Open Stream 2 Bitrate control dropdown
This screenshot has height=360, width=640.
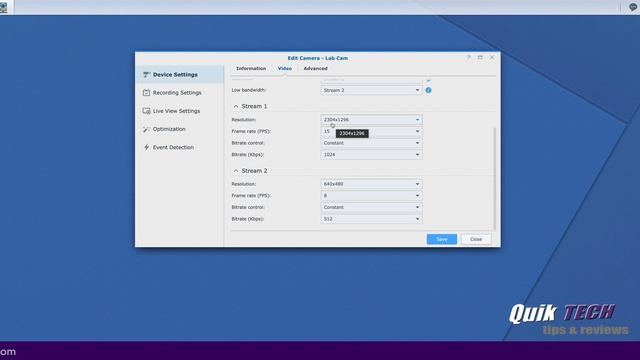click(371, 207)
